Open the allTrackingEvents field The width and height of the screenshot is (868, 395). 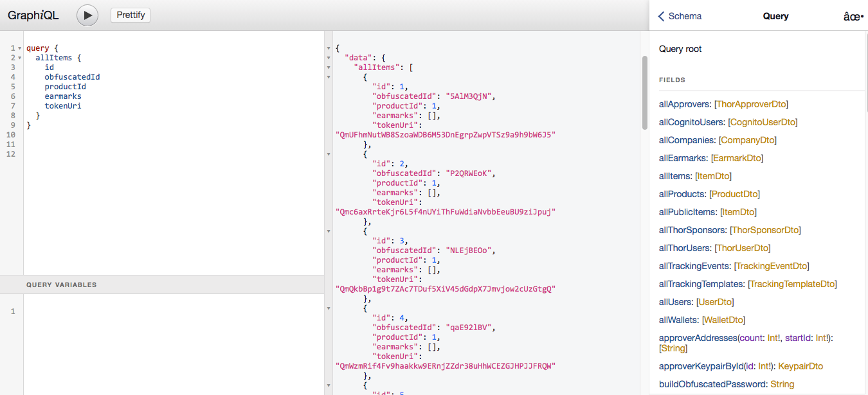coord(694,266)
